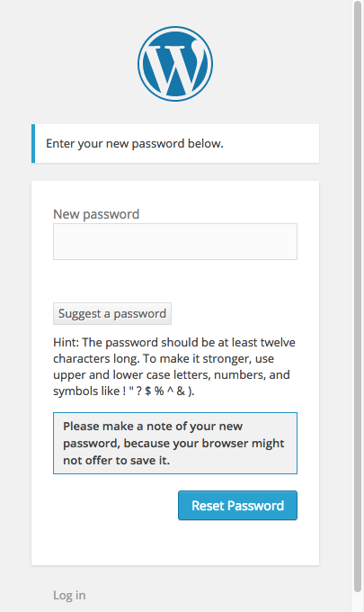Click the scrollbar track below the thumb
Image resolution: width=364 pixels, height=612 pixels.
pos(358,603)
